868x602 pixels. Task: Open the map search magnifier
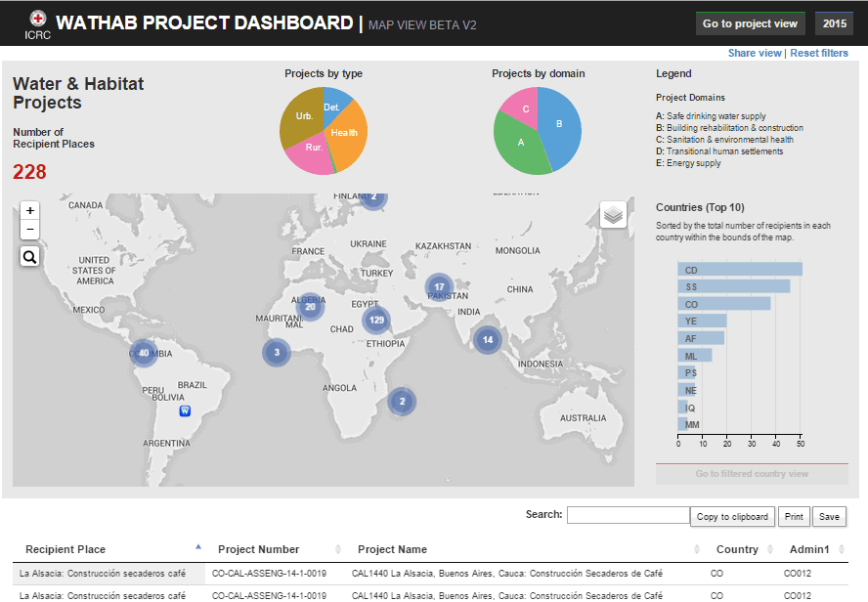[x=29, y=257]
